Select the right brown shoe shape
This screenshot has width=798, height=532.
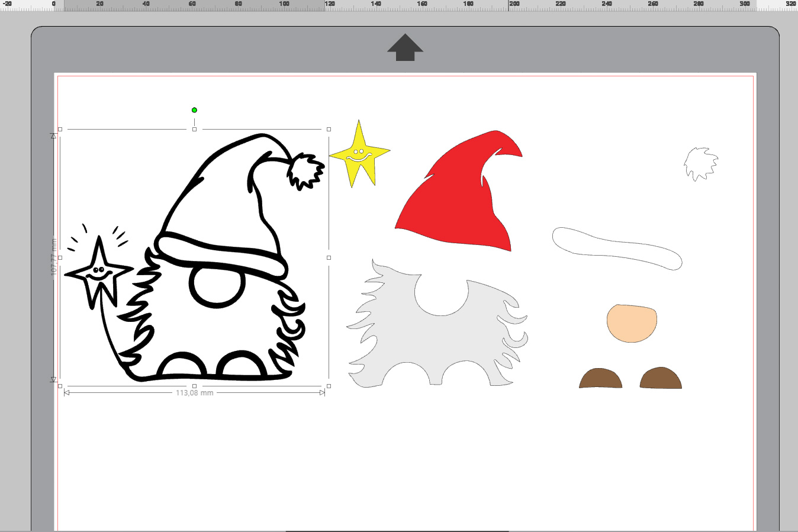pyautogui.click(x=661, y=379)
